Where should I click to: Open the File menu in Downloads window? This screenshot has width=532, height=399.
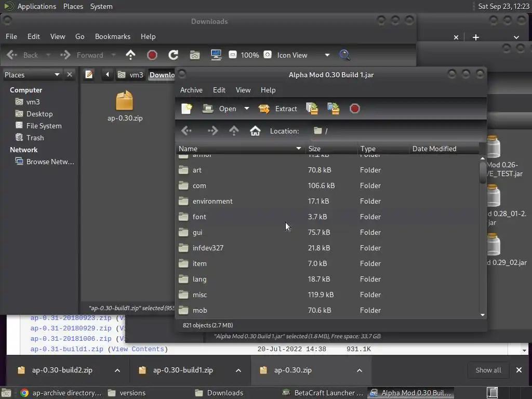pos(11,36)
